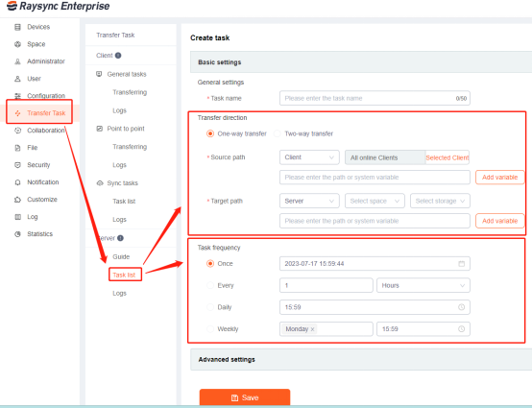532x408 pixels.
Task: Click the Notification bell icon
Action: pos(17,182)
